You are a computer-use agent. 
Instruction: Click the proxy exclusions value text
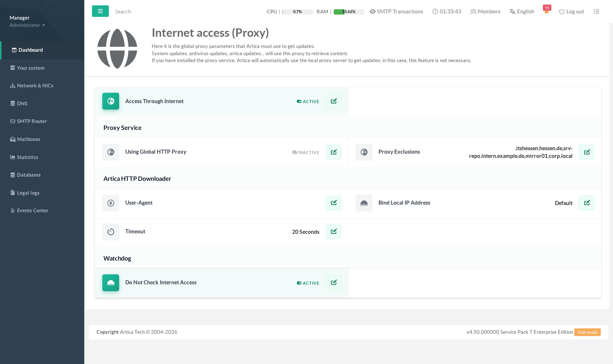tap(520, 152)
